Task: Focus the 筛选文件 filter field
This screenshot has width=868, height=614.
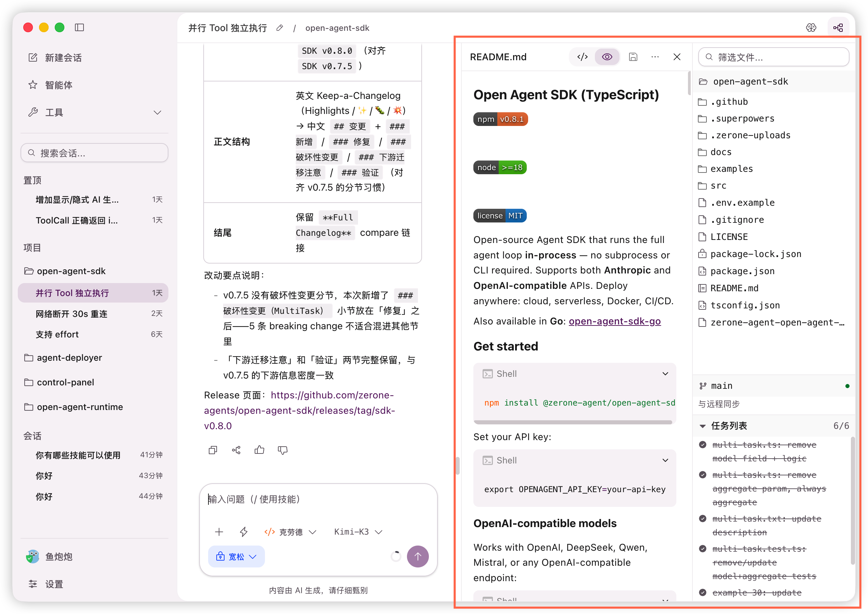Action: coord(774,57)
